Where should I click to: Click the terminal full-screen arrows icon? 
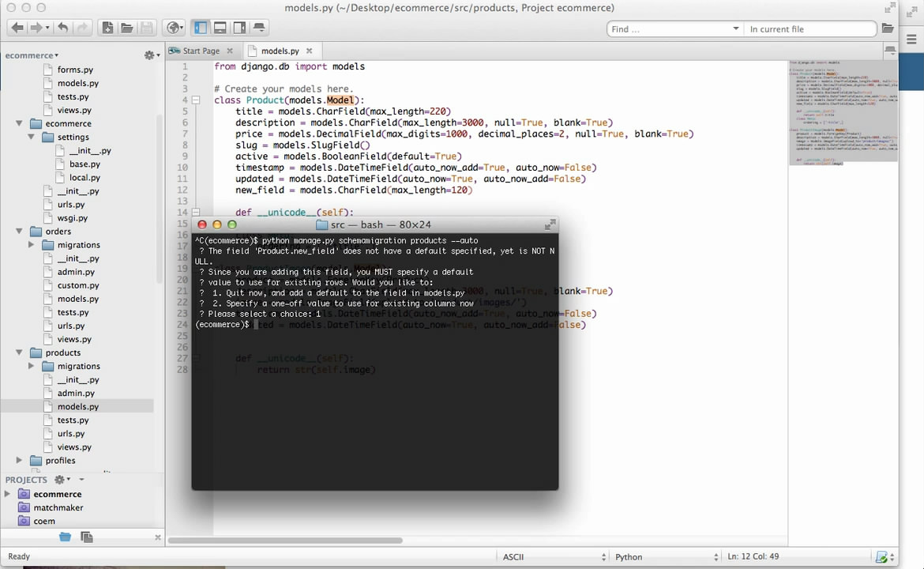pos(549,224)
